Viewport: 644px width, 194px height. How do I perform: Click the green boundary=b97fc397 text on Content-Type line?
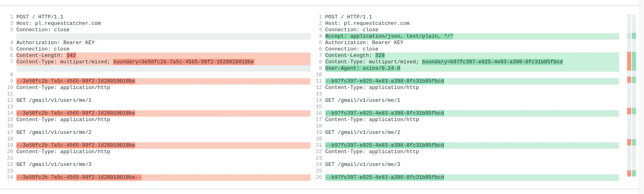point(492,62)
